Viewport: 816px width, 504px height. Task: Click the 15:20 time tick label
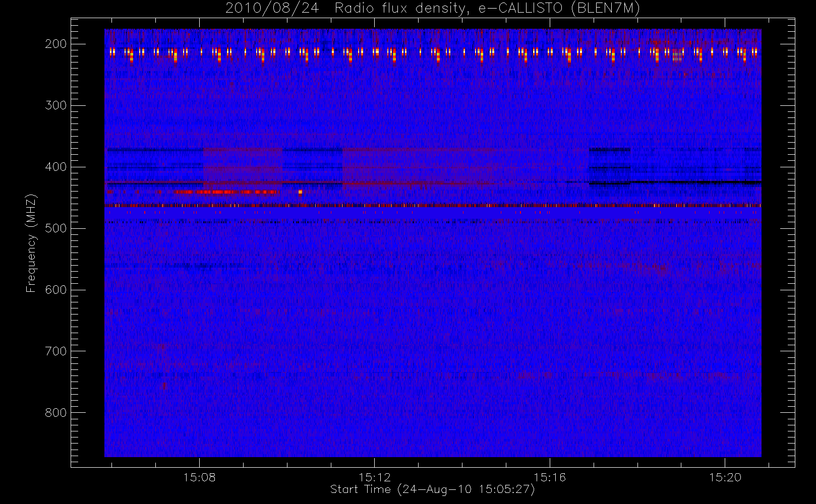725,477
